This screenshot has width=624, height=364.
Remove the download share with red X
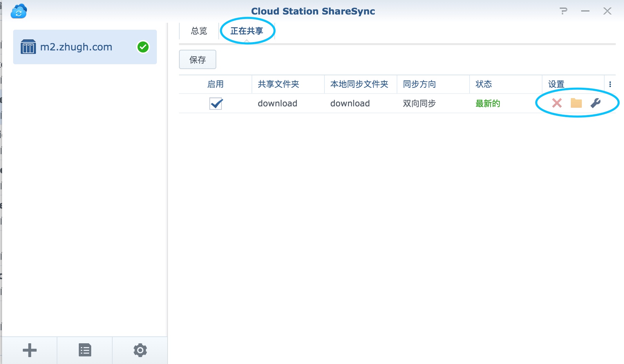[x=557, y=103]
